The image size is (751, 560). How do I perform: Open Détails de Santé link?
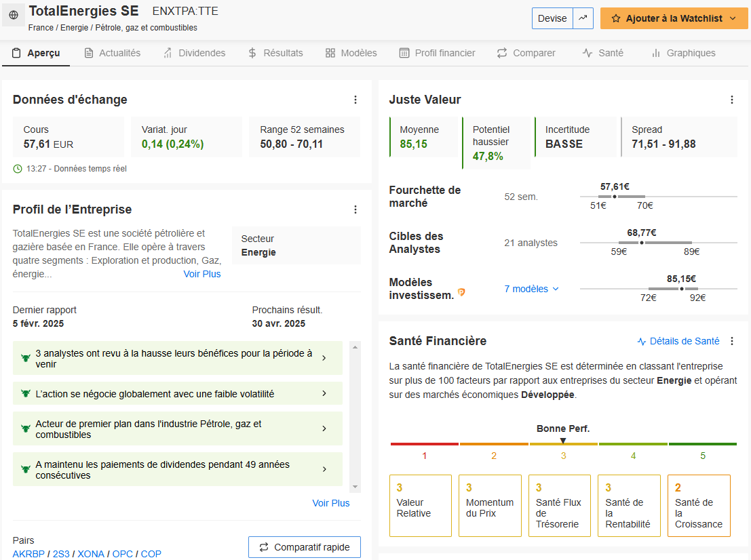coord(678,341)
